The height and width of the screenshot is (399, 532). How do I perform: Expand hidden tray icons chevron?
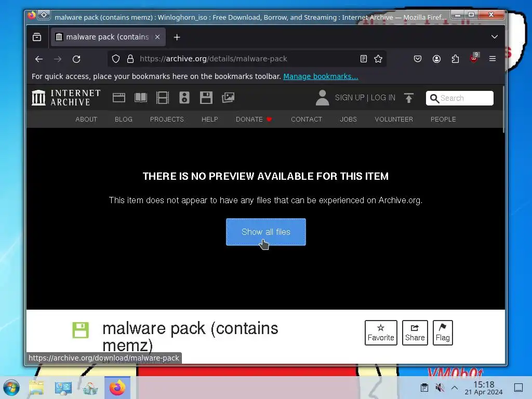click(x=455, y=388)
